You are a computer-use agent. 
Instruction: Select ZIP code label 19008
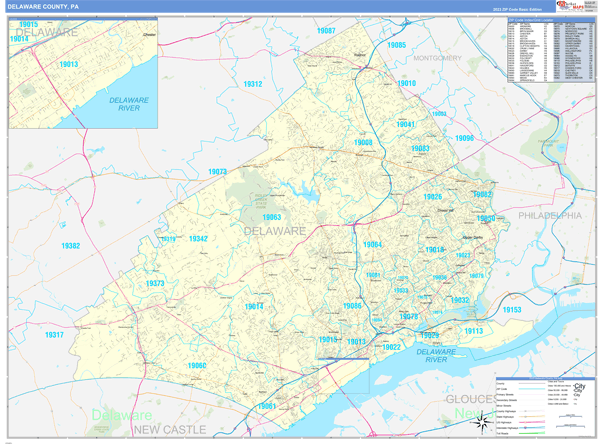click(363, 142)
